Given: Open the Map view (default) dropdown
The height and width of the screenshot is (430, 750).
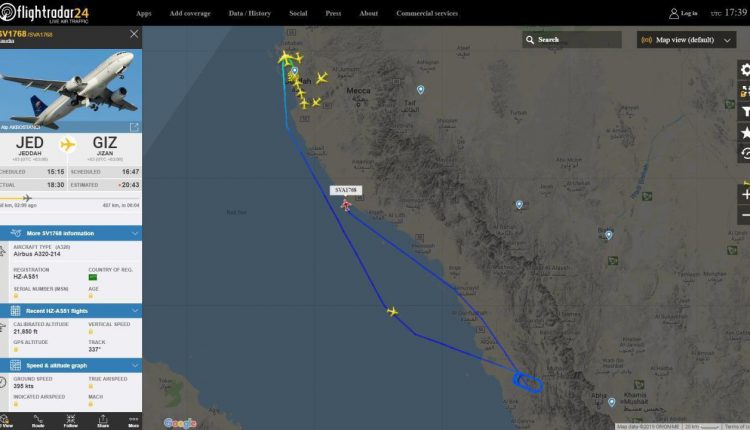Looking at the screenshot, I should coord(685,40).
